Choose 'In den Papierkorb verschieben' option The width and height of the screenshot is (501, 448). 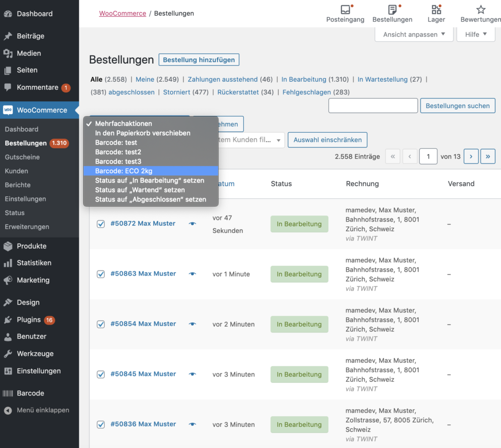(151, 133)
